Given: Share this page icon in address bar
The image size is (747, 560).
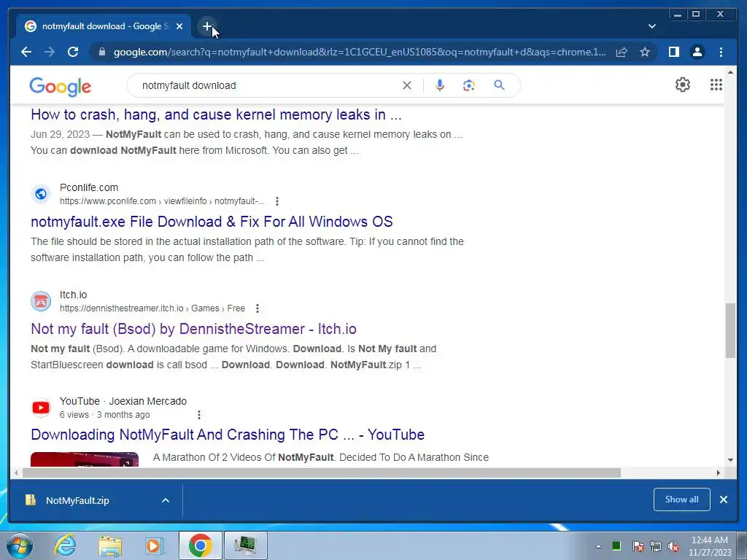Looking at the screenshot, I should pos(622,52).
